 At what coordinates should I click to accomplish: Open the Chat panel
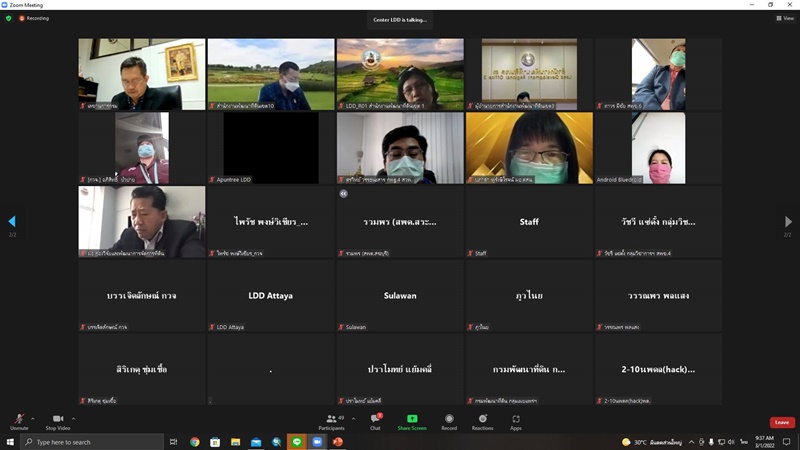click(x=376, y=422)
